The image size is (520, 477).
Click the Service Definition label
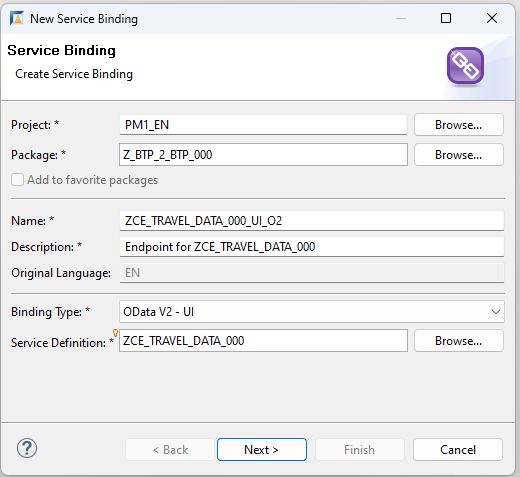[x=62, y=343]
